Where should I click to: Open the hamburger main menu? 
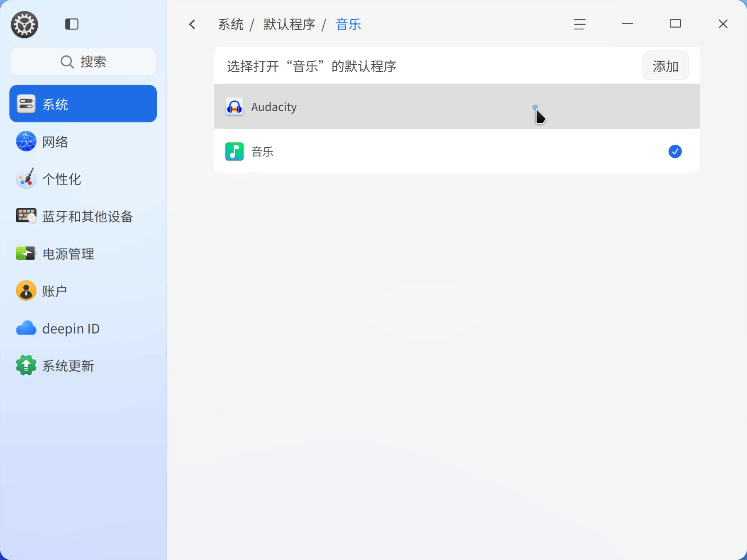click(x=580, y=24)
